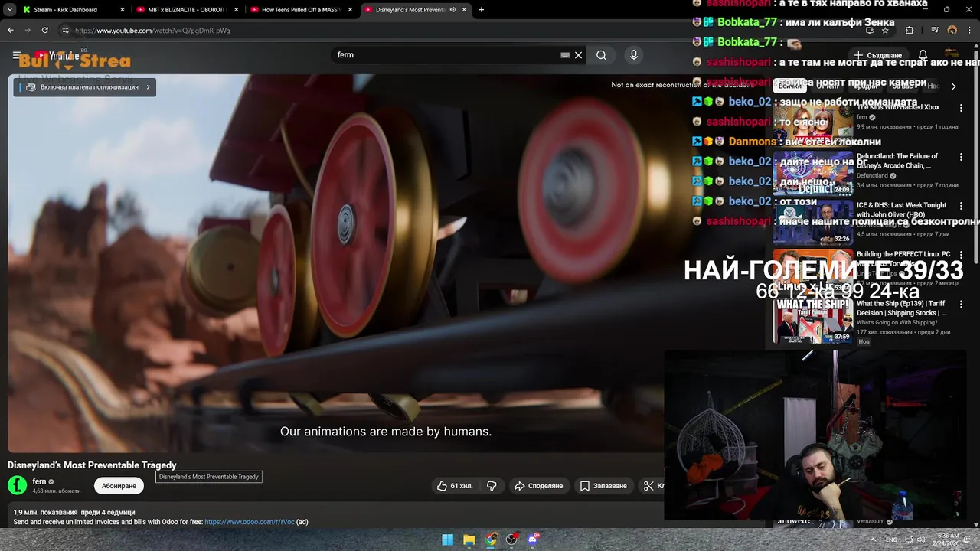Click the ENG language indicator in tray

892,540
